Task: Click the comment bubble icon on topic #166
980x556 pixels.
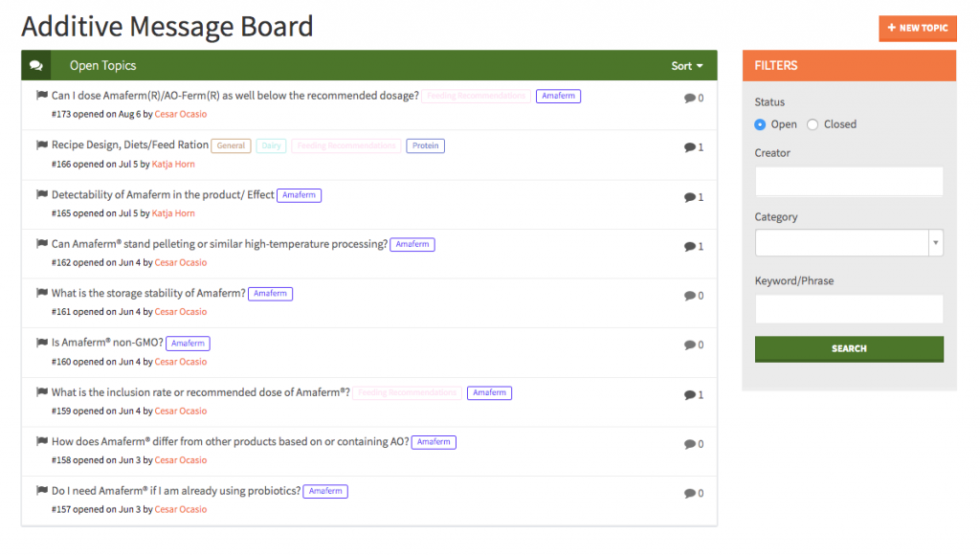Action: pos(689,147)
